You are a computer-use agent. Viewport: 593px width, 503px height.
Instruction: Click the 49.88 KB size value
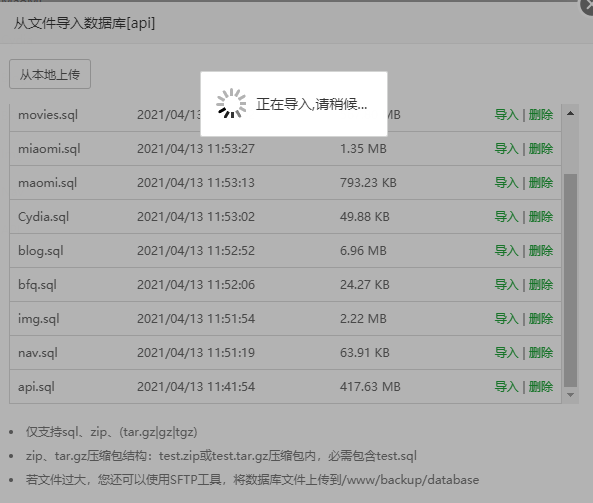tap(365, 217)
